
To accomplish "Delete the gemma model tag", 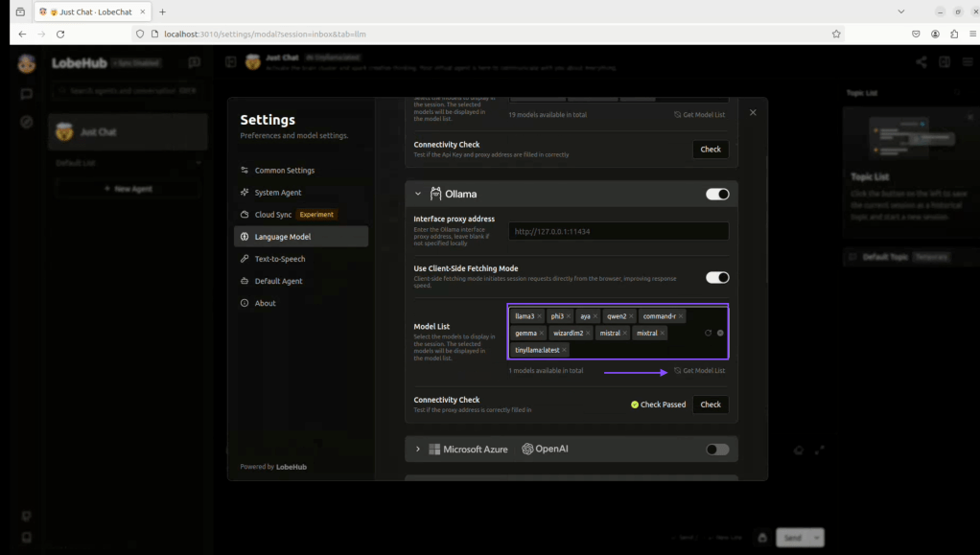I will click(542, 334).
